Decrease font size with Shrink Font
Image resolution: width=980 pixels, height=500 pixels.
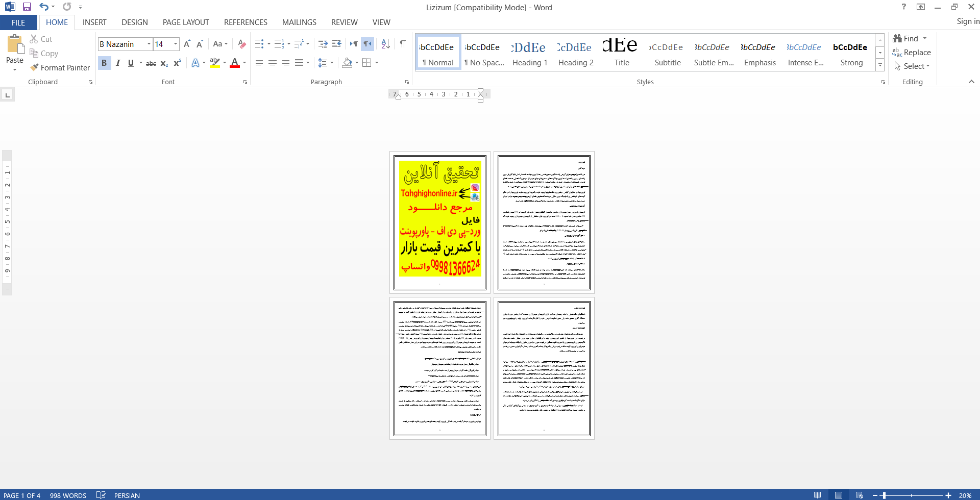[200, 44]
